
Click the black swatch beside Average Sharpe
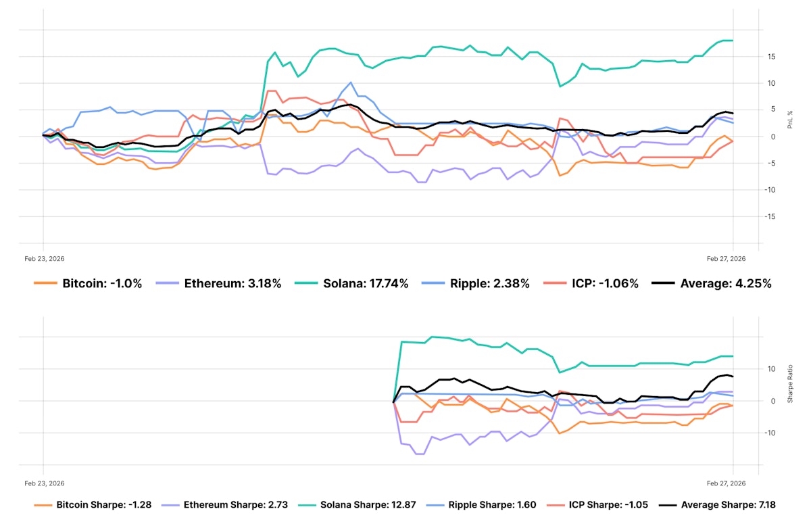click(x=668, y=505)
